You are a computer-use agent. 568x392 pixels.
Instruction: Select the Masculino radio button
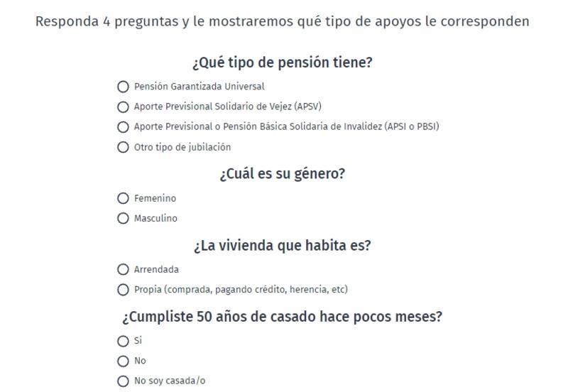(124, 219)
